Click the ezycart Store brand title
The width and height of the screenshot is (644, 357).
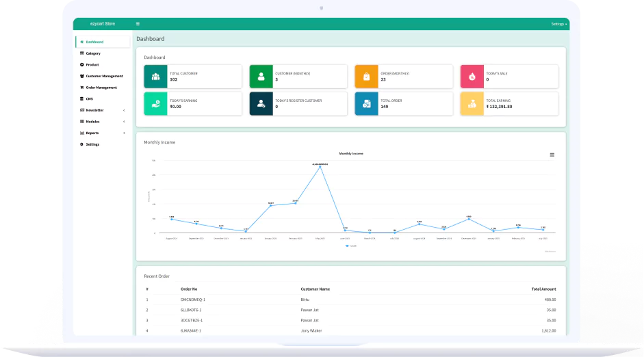pos(103,24)
